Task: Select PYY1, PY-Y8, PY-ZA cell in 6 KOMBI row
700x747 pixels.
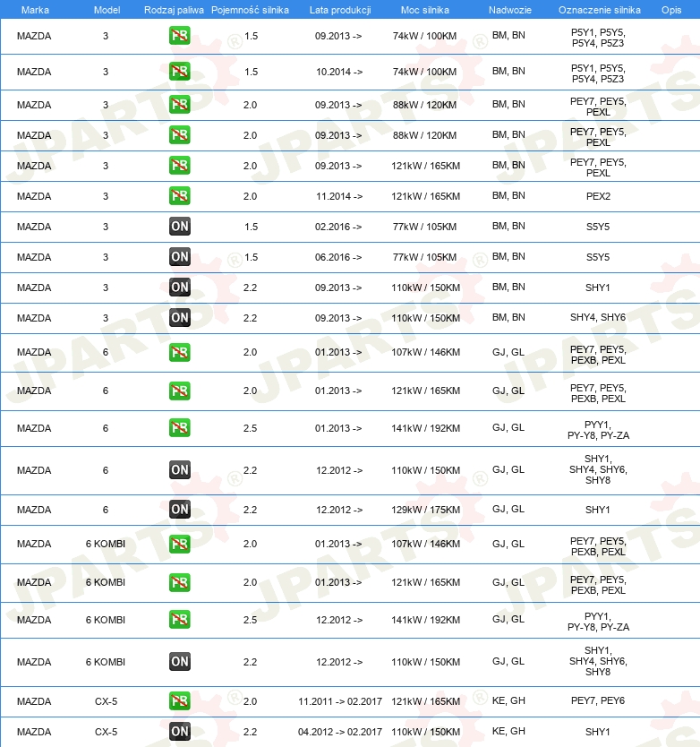Action: [x=598, y=622]
